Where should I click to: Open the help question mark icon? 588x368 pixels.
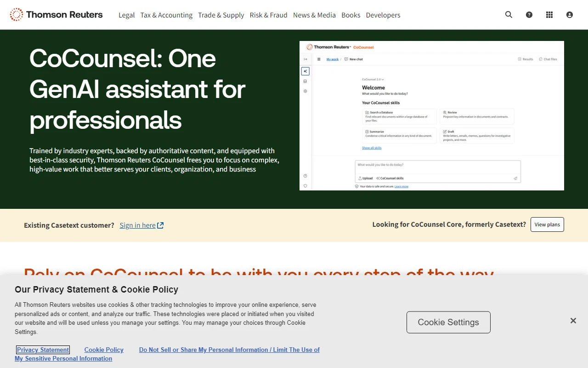point(529,15)
